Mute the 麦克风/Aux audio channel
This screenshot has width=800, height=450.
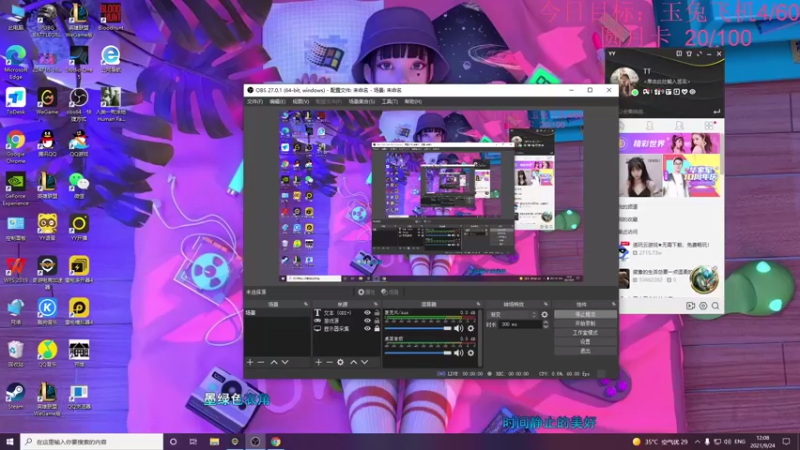(x=459, y=328)
